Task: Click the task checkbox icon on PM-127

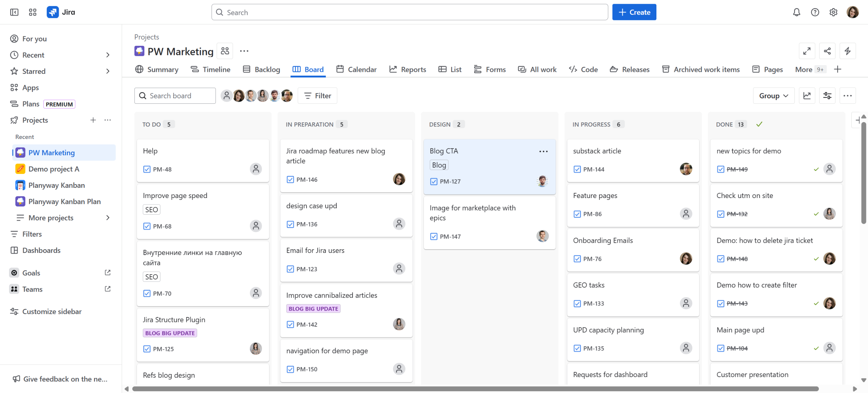Action: (433, 181)
